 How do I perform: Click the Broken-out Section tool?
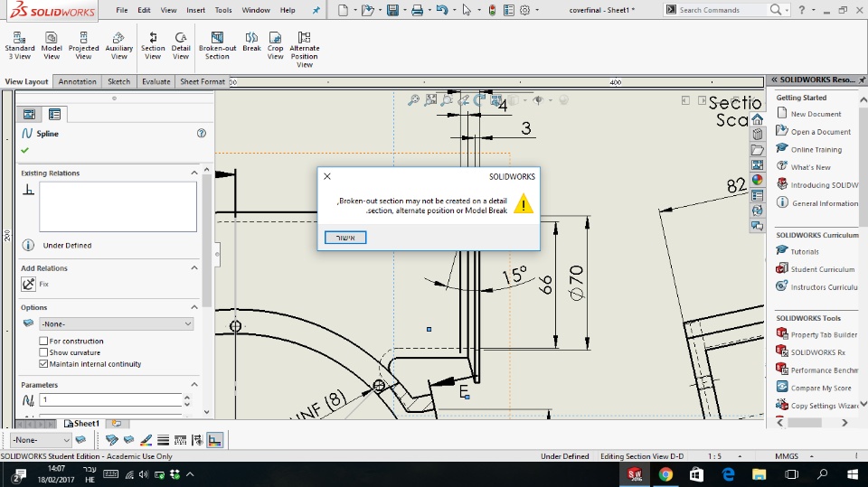pos(218,45)
